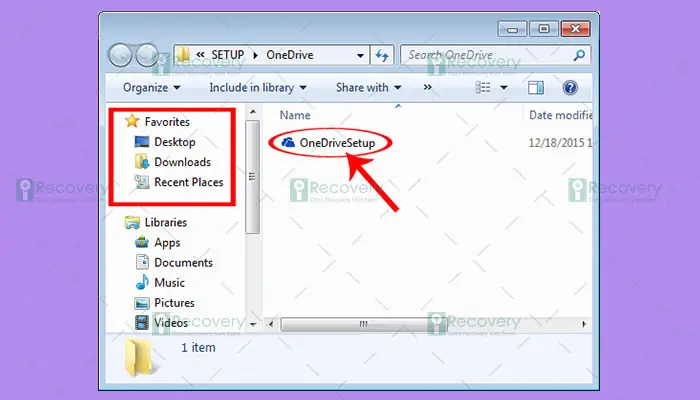Image resolution: width=700 pixels, height=400 pixels.
Task: Click the Videos filmstrip icon
Action: pos(142,322)
